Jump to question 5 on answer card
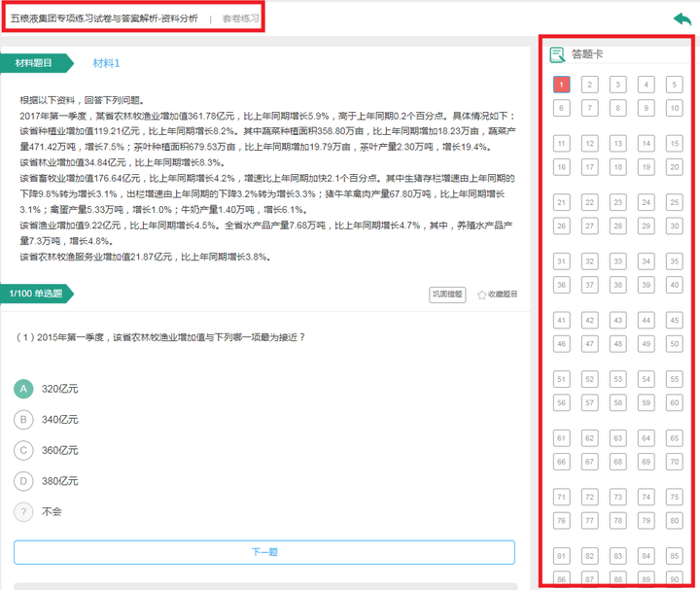 coord(675,85)
